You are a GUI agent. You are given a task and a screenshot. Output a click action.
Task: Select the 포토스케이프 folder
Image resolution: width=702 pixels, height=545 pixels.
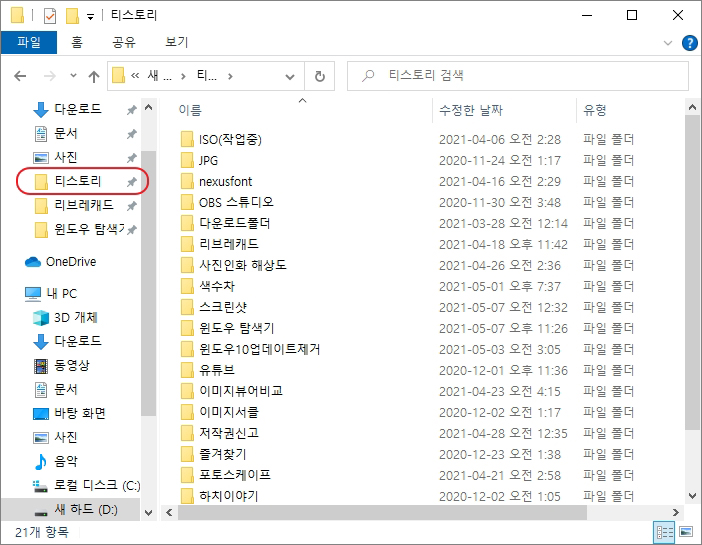pyautogui.click(x=235, y=475)
